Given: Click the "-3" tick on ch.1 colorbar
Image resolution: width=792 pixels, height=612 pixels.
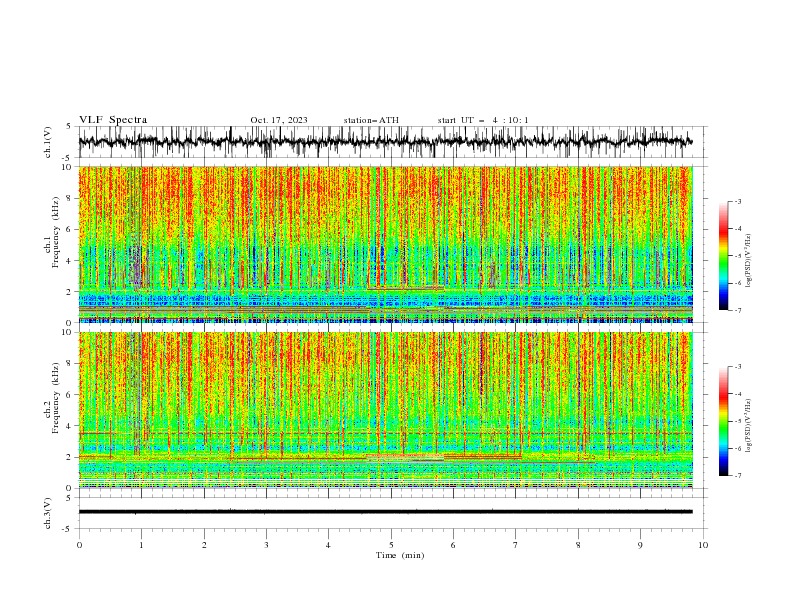Looking at the screenshot, I should point(737,201).
